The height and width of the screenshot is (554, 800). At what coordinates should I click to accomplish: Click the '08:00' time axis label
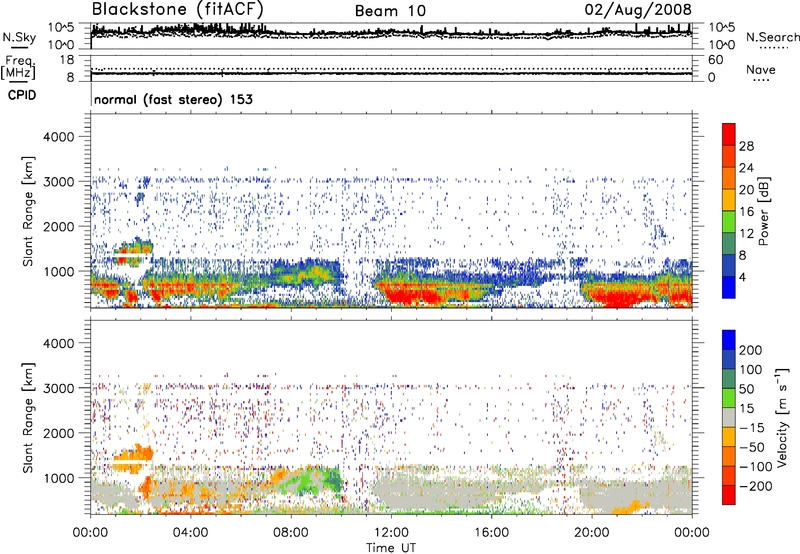tap(291, 533)
